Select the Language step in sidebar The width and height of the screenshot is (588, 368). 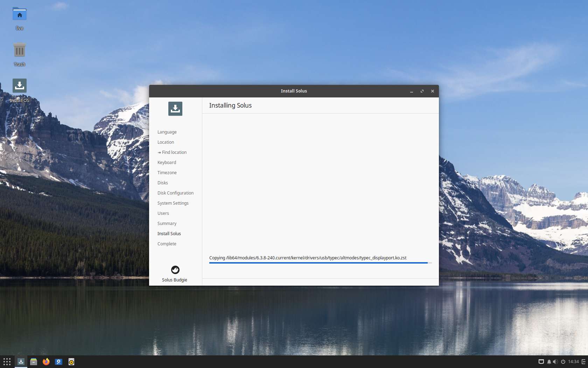[167, 132]
